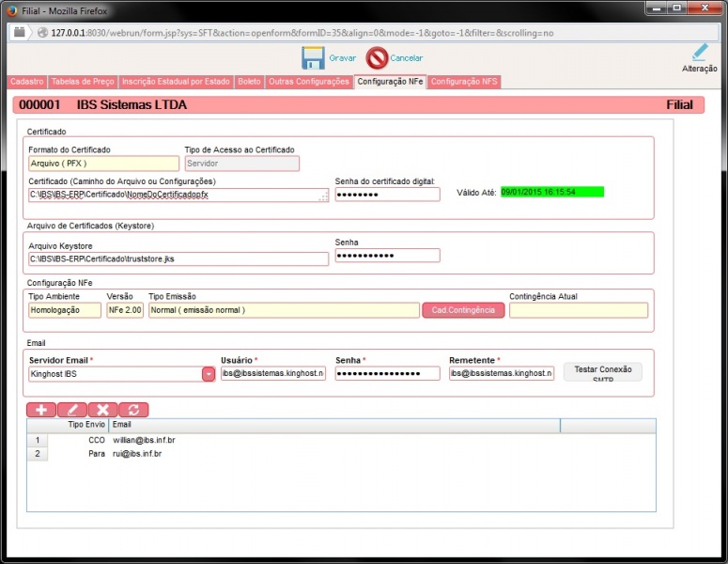Select row 1 email willian@ibs.inf.br
728x564 pixels.
point(144,440)
